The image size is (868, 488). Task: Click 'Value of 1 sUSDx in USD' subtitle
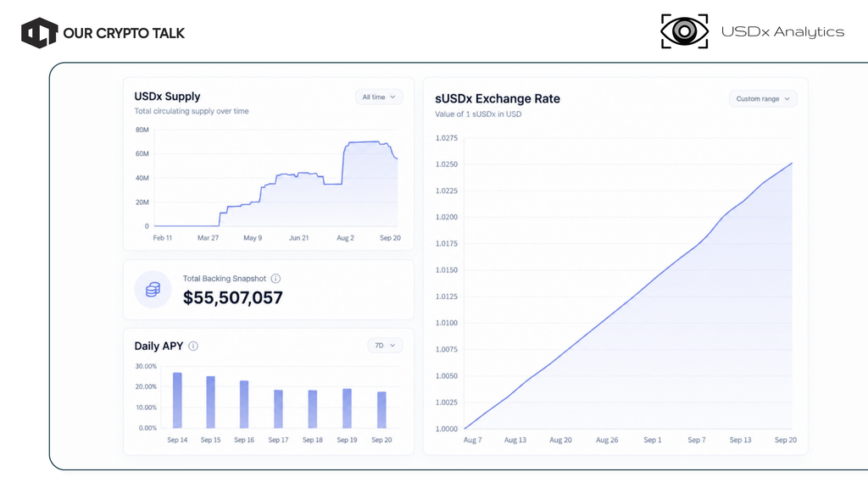tap(478, 114)
